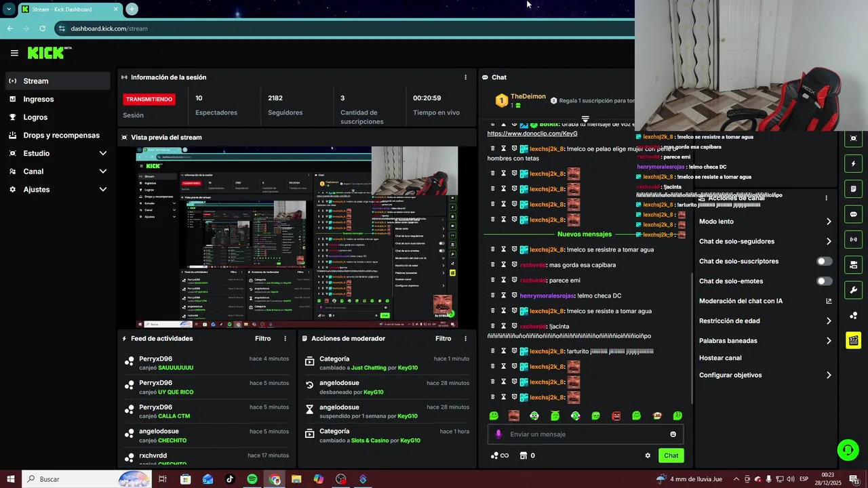Expand Palabras baneadas option
868x488 pixels.
tap(766, 341)
